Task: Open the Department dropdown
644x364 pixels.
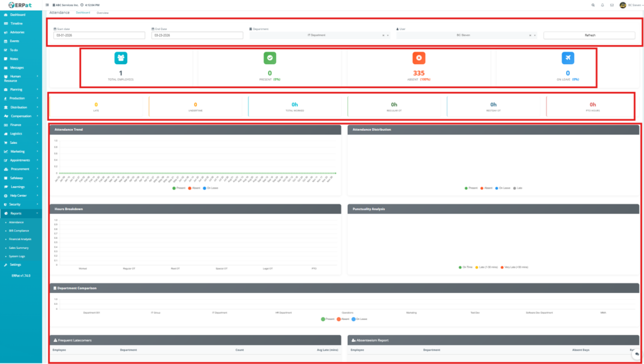Action: point(319,35)
